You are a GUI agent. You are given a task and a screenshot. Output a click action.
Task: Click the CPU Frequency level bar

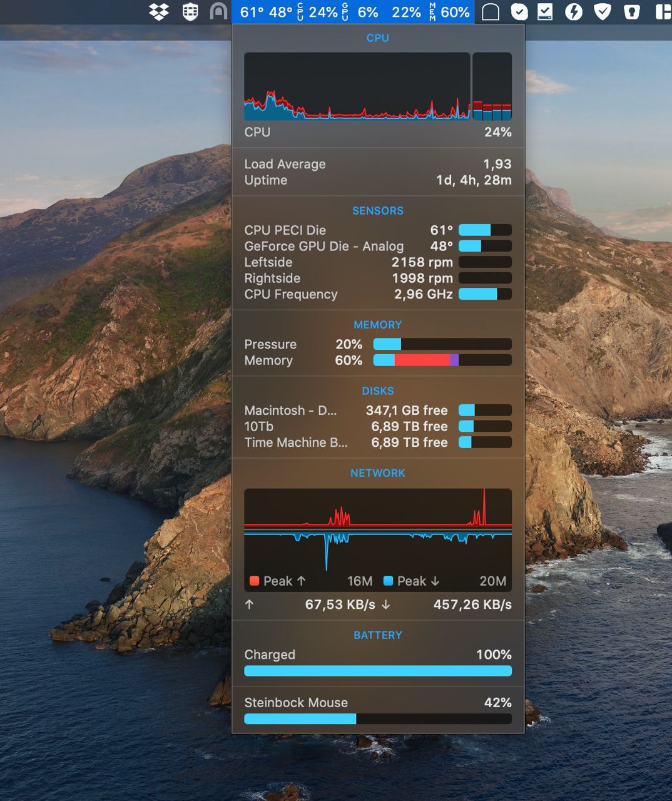tap(485, 294)
